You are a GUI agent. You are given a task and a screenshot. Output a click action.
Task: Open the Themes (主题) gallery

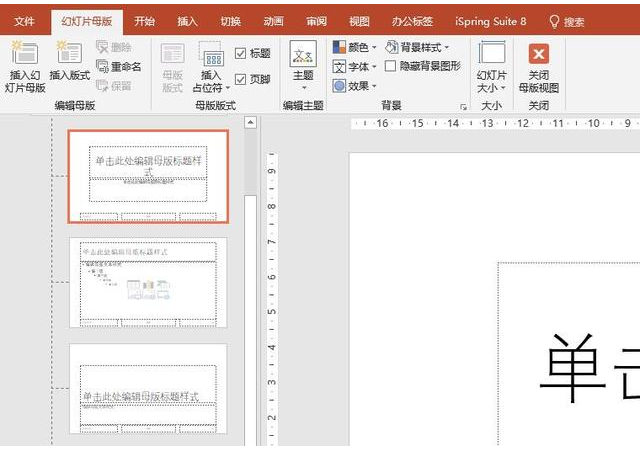303,66
